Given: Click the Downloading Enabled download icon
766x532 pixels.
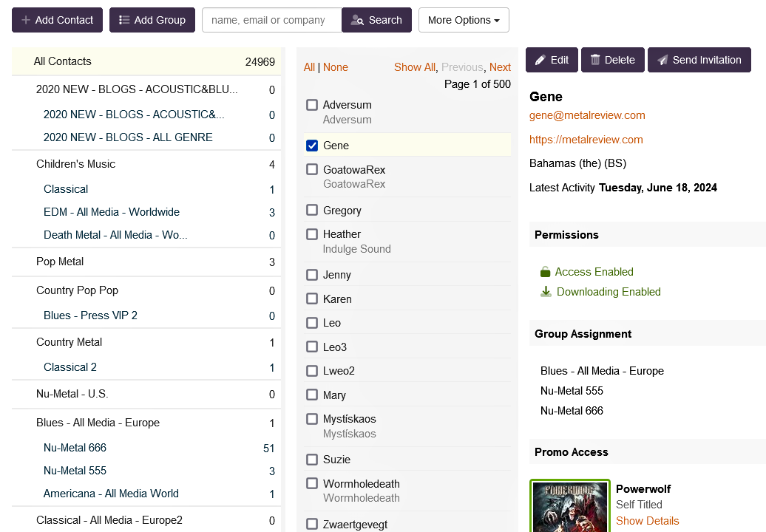Looking at the screenshot, I should tap(546, 292).
